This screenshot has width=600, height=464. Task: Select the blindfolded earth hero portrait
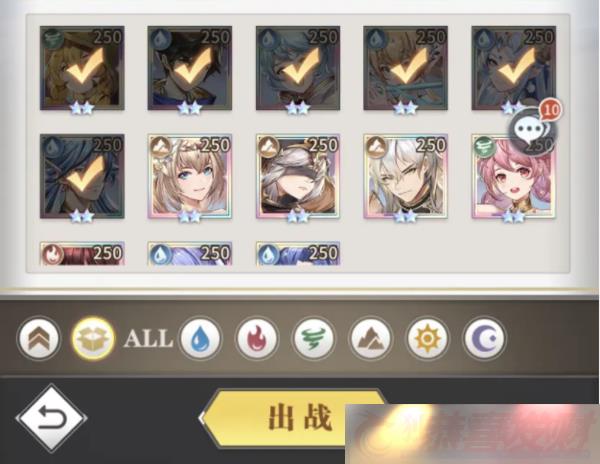point(298,176)
